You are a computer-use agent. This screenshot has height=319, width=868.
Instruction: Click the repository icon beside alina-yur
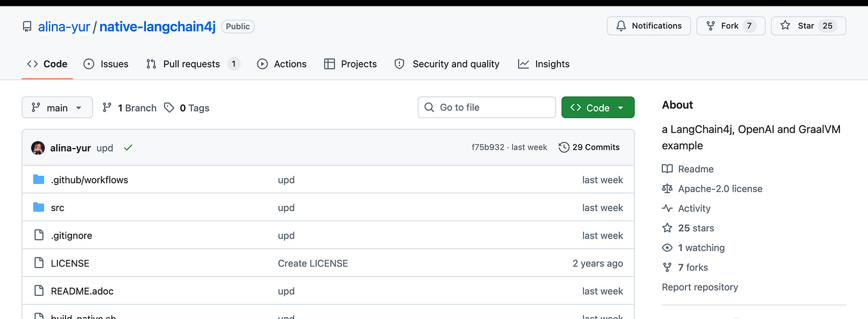(27, 27)
